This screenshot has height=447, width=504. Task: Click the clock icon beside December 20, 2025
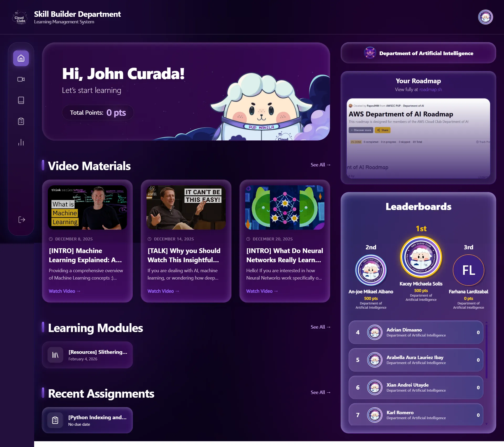point(248,239)
